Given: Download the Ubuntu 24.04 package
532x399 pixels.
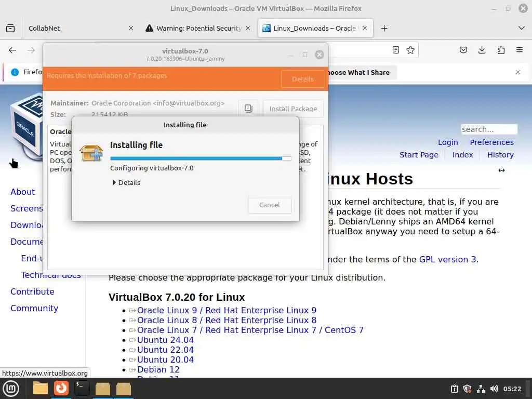Looking at the screenshot, I should click(165, 340).
